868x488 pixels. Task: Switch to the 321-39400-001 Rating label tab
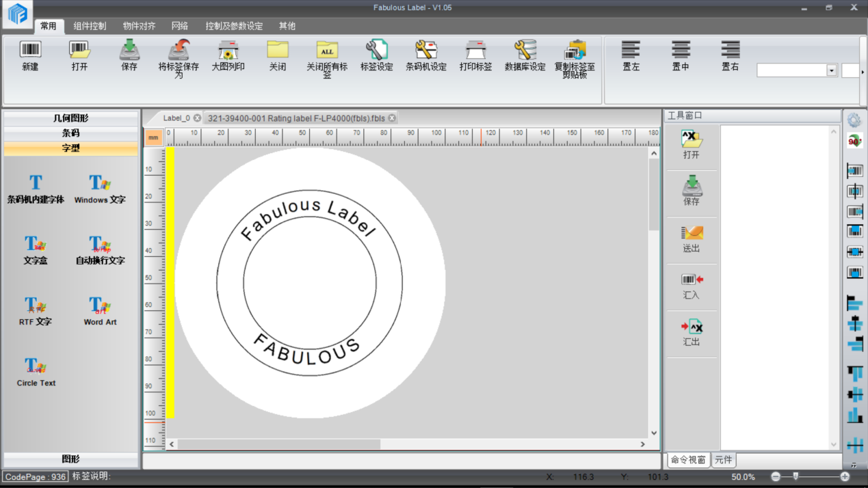[x=296, y=118]
